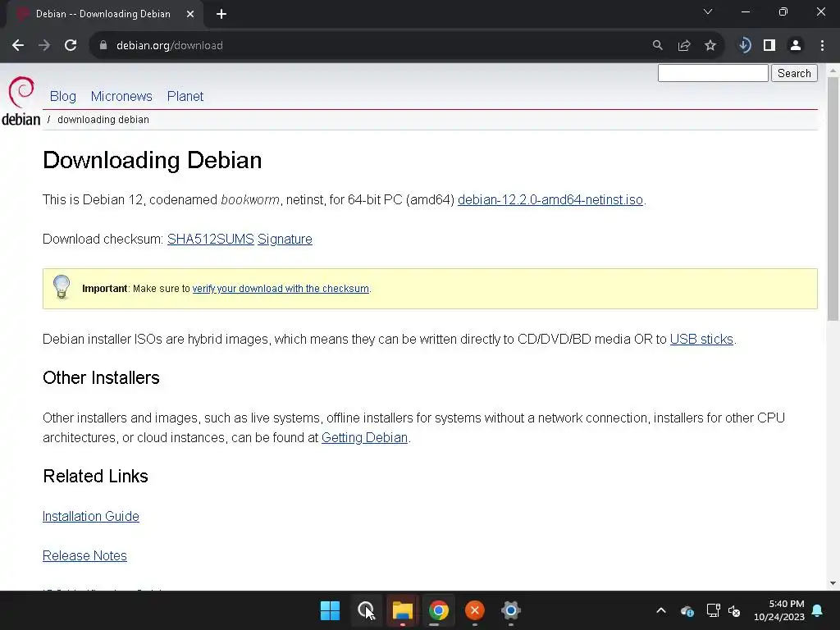This screenshot has height=630, width=840.
Task: Click the Related Links heading
Action: [95, 477]
